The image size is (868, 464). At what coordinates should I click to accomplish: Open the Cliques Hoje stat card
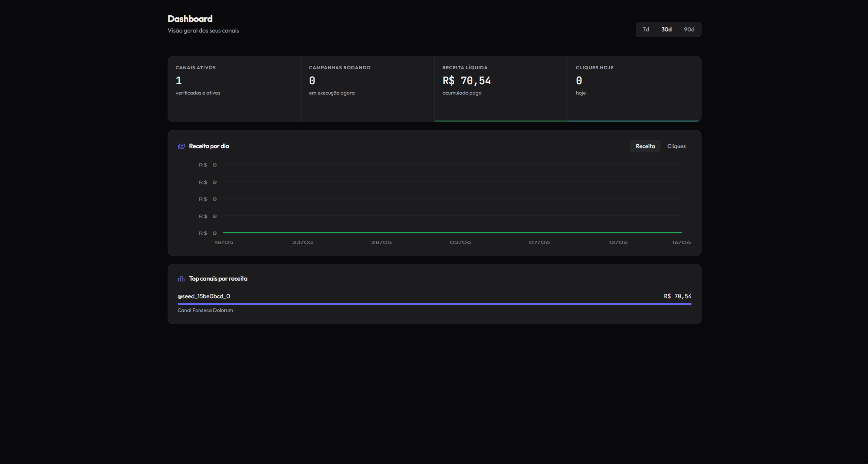coord(635,89)
